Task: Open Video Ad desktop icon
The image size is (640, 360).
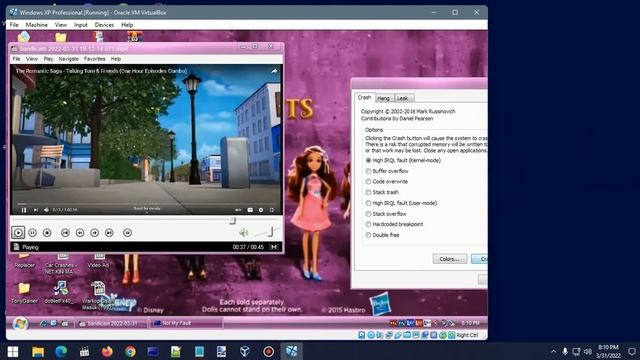Action: click(x=98, y=261)
